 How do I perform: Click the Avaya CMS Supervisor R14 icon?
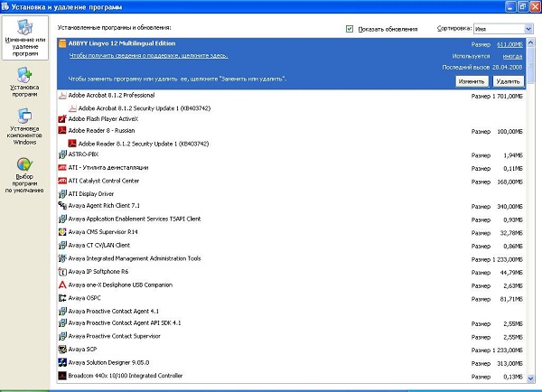click(x=62, y=232)
